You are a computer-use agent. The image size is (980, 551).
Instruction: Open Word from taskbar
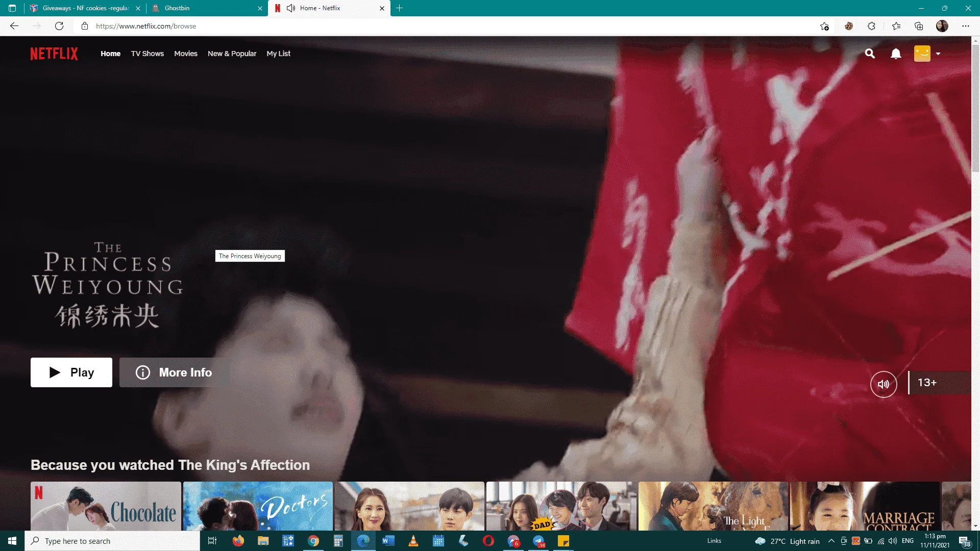[388, 541]
